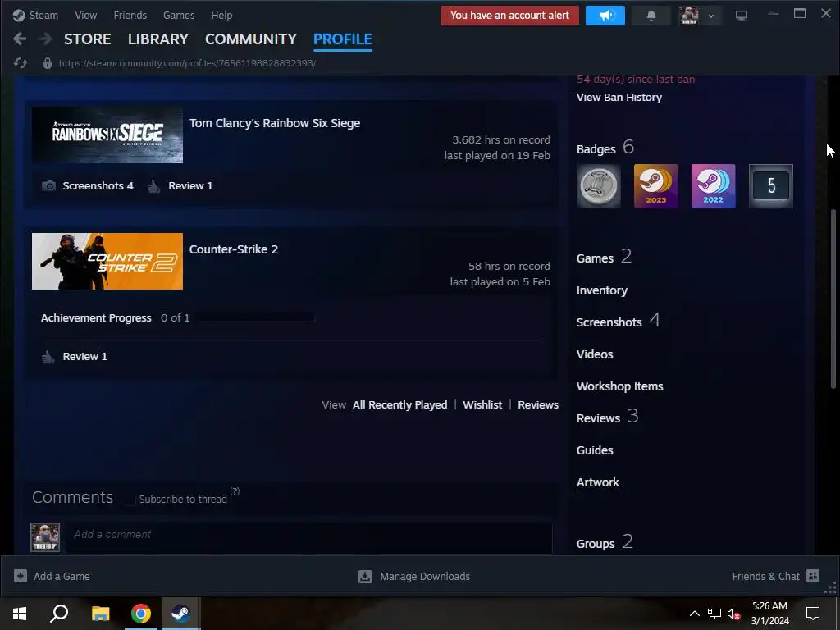Open Counter-Strike 2 title link

(x=234, y=249)
